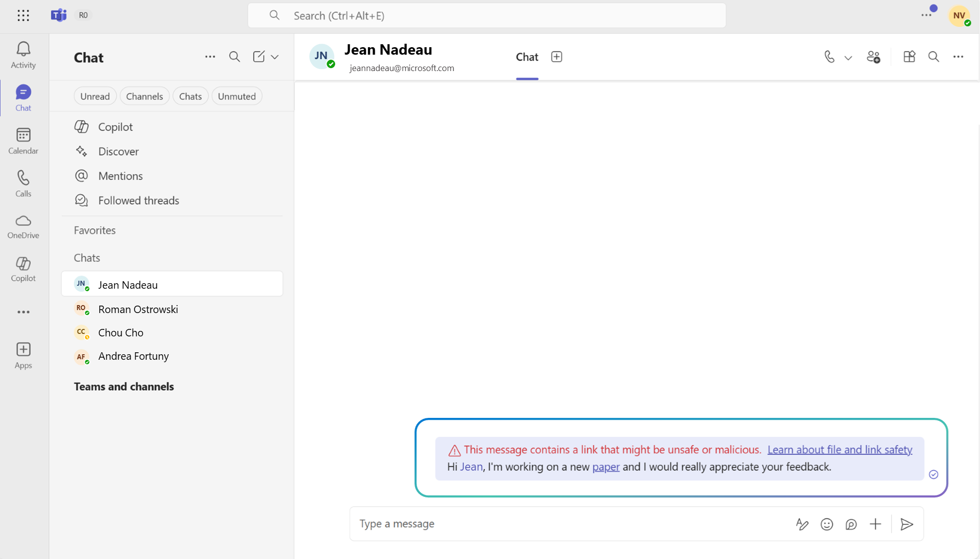This screenshot has height=559, width=980.
Task: Select the Chat tab in conversation header
Action: click(527, 57)
